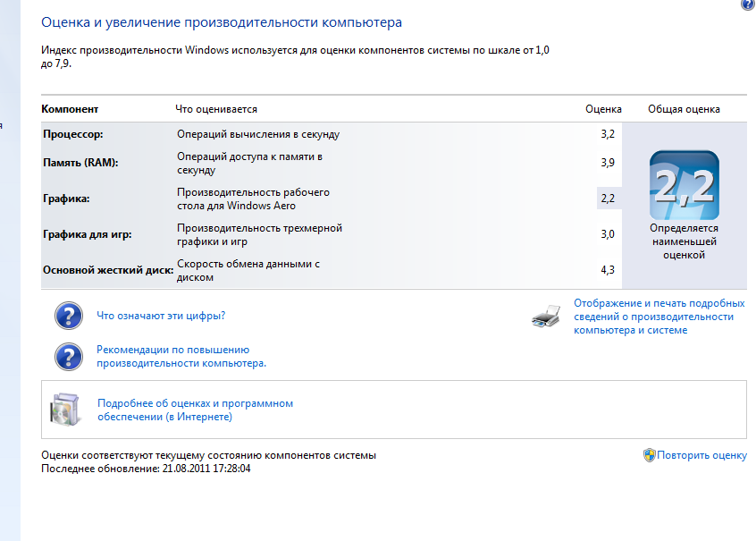Select the 'Графика для игр:' row label
The image size is (756, 541).
pyautogui.click(x=88, y=234)
